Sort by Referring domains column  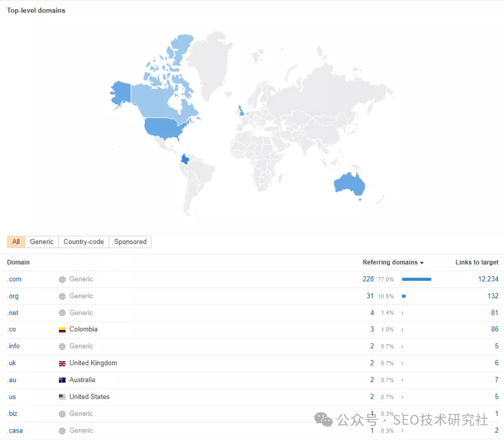[393, 262]
